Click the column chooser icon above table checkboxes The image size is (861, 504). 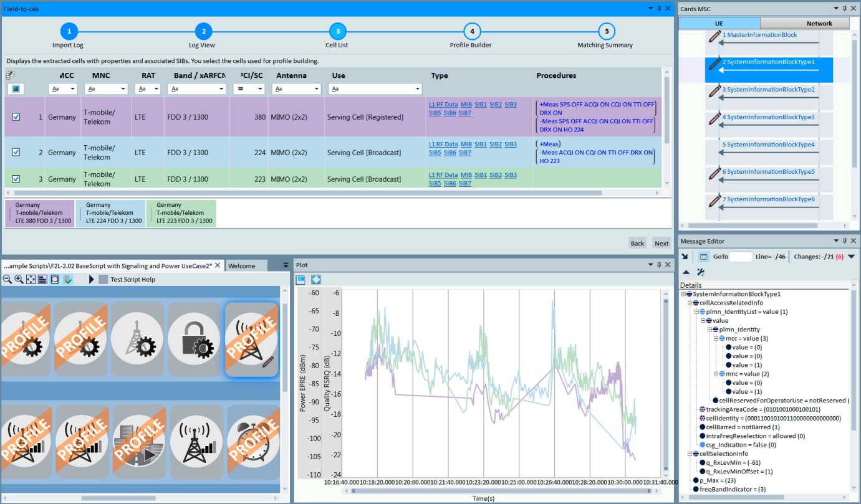(x=11, y=75)
